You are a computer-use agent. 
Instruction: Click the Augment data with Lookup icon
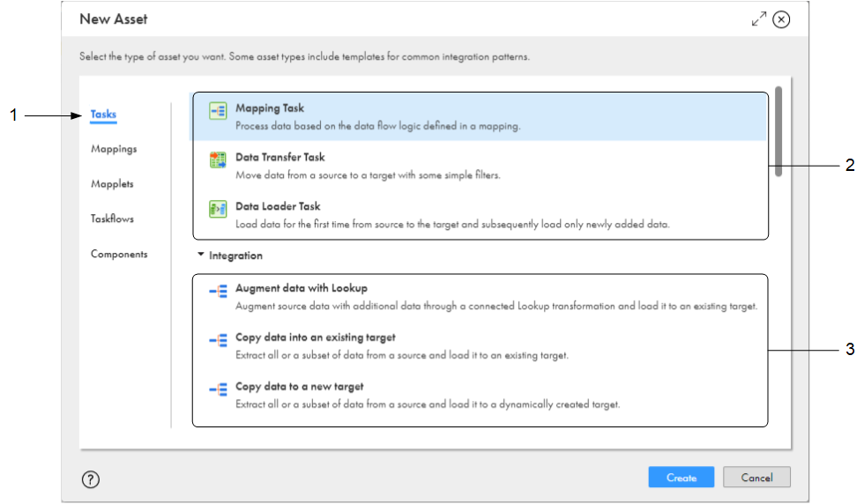219,291
